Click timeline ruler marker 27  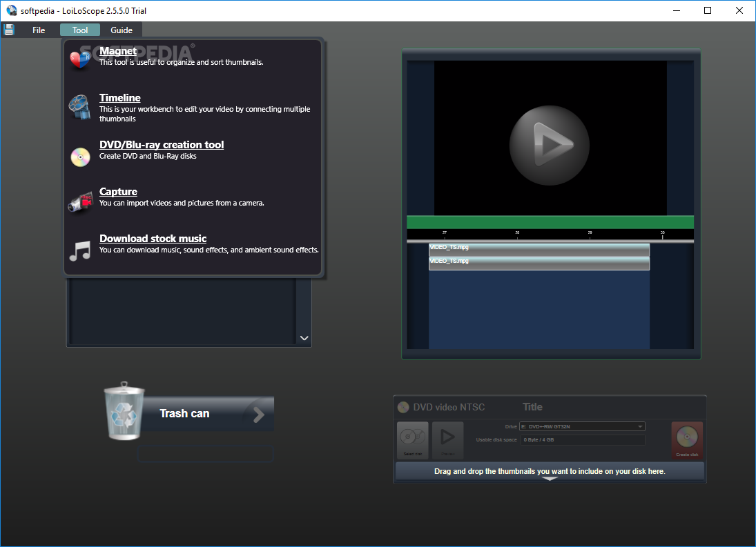click(445, 234)
